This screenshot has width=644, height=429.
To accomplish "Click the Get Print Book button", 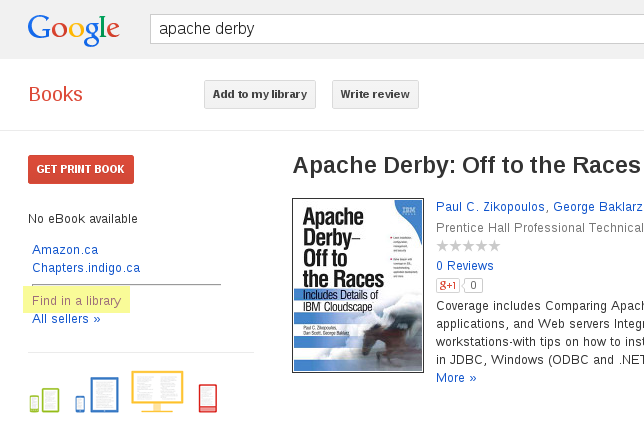I will tap(81, 169).
